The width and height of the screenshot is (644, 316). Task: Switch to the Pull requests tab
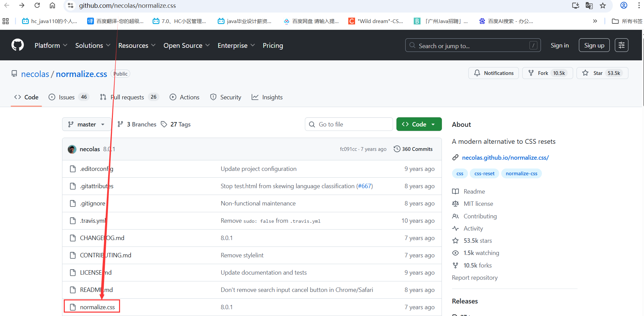(130, 97)
